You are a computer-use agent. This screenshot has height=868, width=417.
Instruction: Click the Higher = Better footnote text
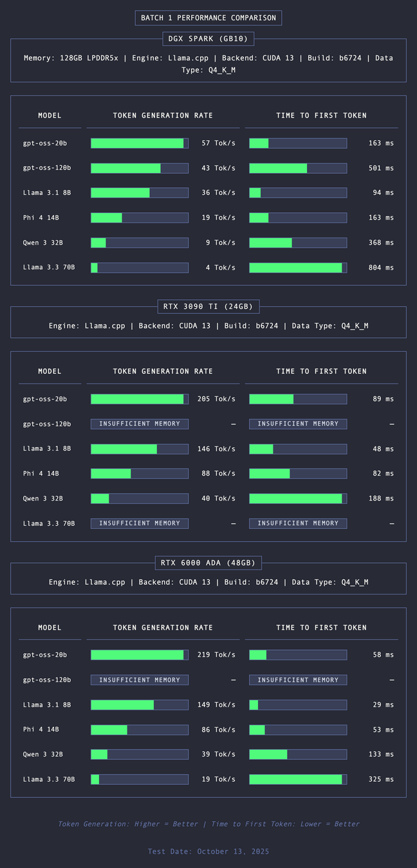[208, 824]
